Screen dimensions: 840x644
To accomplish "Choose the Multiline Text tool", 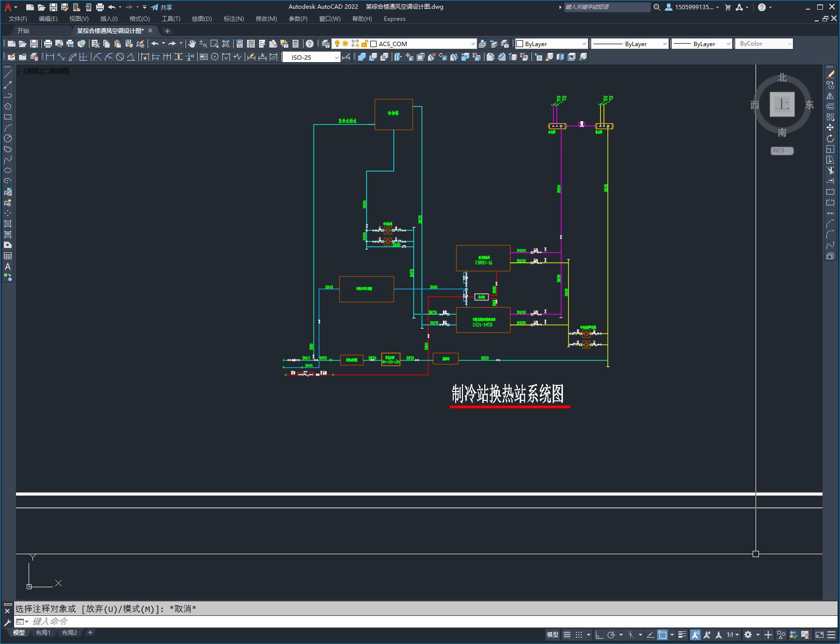I will [x=8, y=266].
